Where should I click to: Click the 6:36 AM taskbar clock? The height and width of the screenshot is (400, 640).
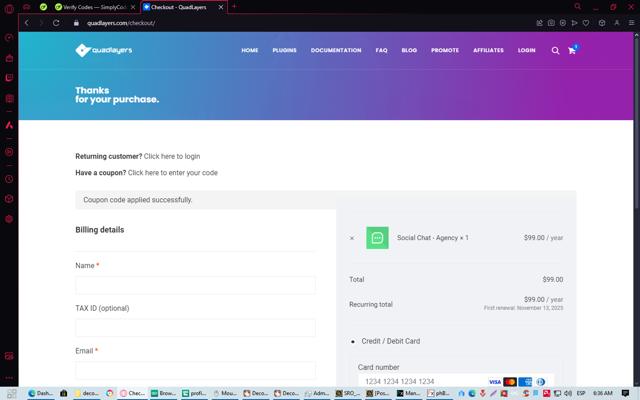click(603, 393)
